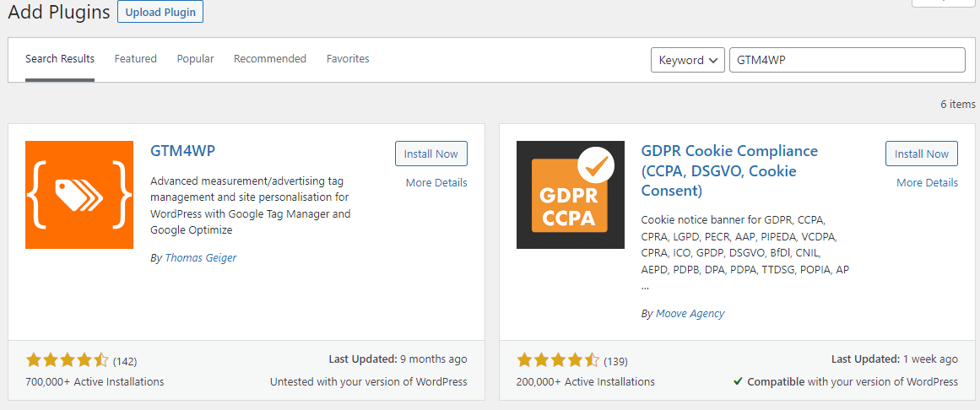The width and height of the screenshot is (980, 410).
Task: Focus the plugin search field containing GTM4WP
Action: (x=847, y=60)
